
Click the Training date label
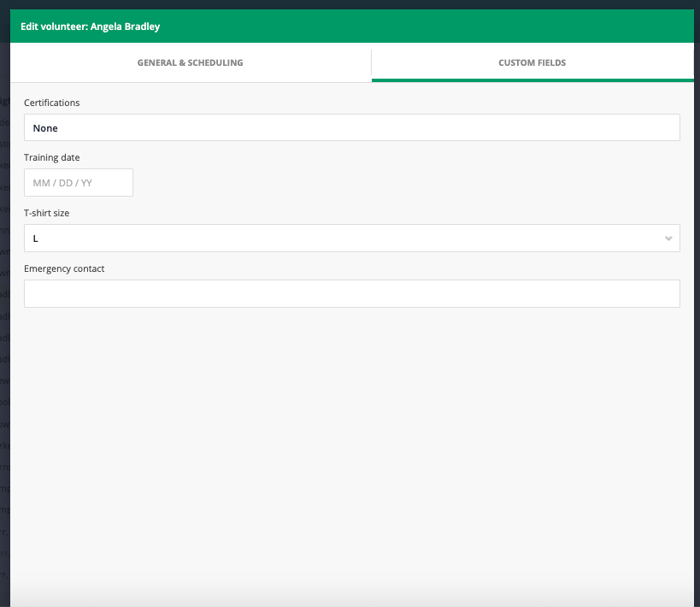click(51, 157)
